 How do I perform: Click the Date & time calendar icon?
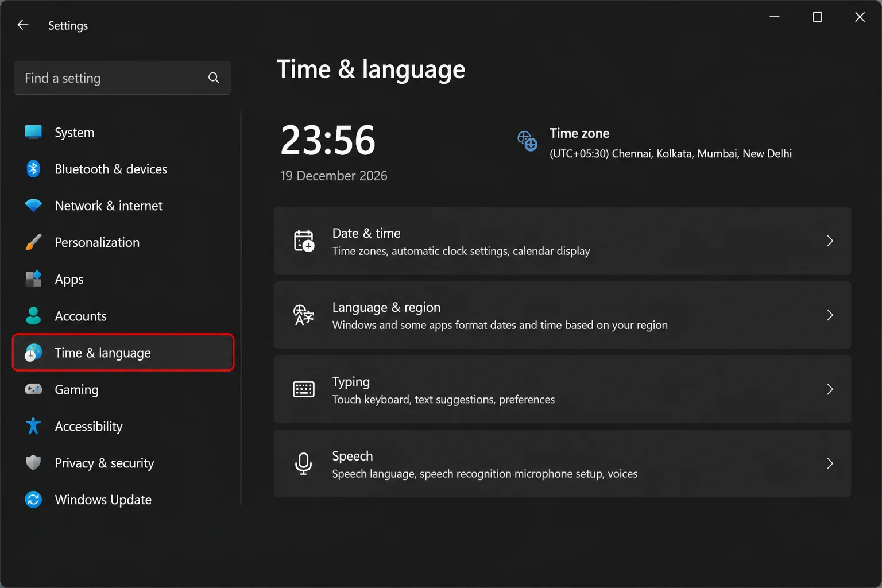pyautogui.click(x=304, y=241)
